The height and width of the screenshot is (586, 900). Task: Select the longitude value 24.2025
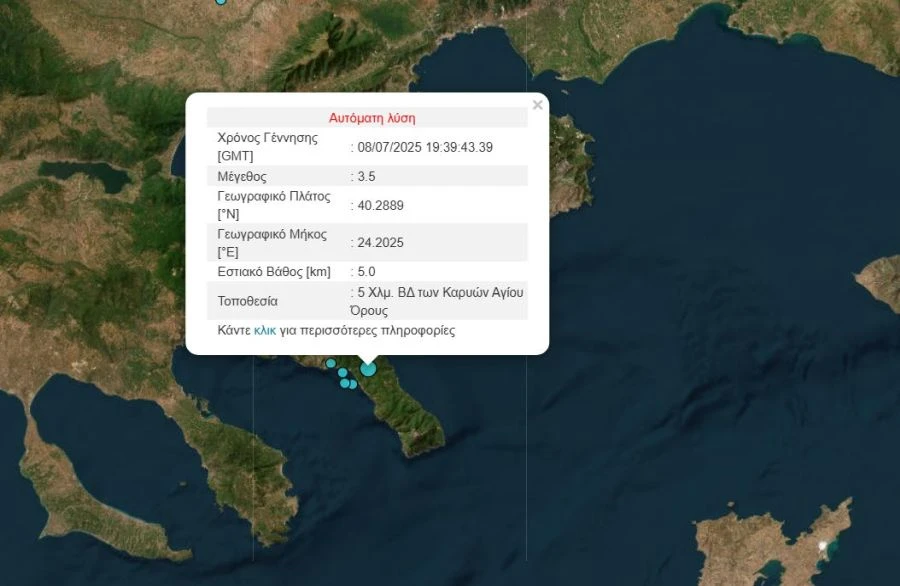pyautogui.click(x=381, y=242)
